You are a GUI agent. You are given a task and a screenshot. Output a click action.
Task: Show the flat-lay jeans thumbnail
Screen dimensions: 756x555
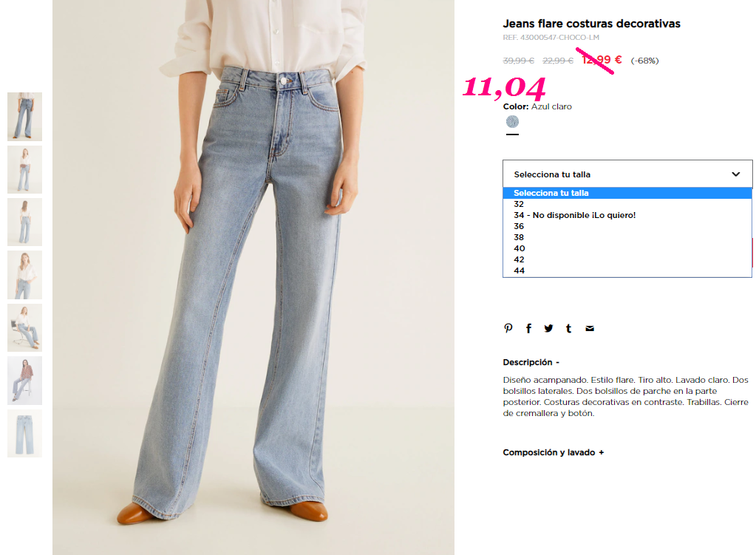click(24, 433)
